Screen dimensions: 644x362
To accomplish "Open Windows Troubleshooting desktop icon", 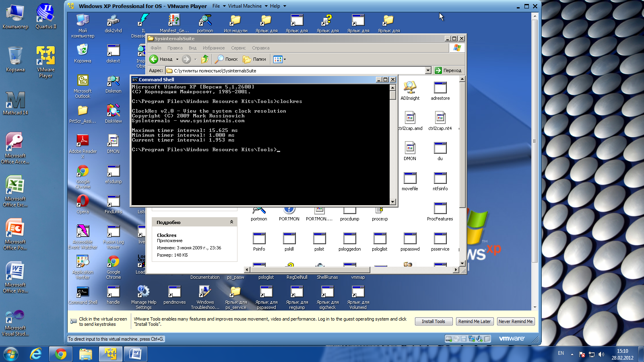I will [x=205, y=297].
